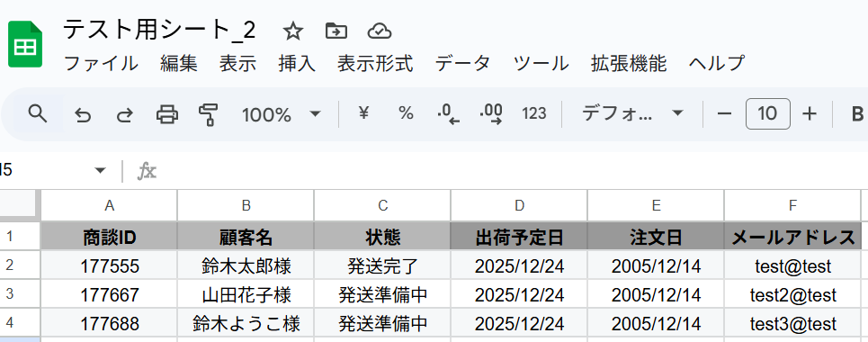
Task: Open the デフォ... font dropdown
Action: pos(631,113)
